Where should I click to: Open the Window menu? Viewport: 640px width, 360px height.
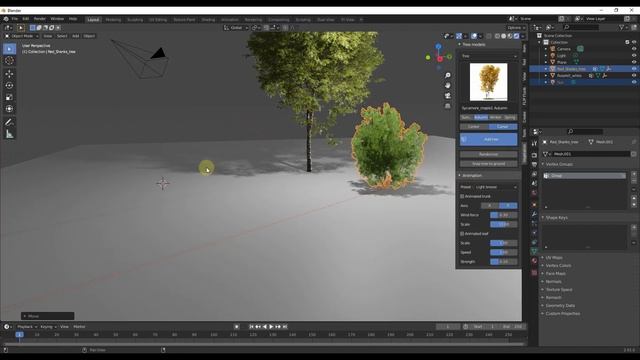[57, 19]
